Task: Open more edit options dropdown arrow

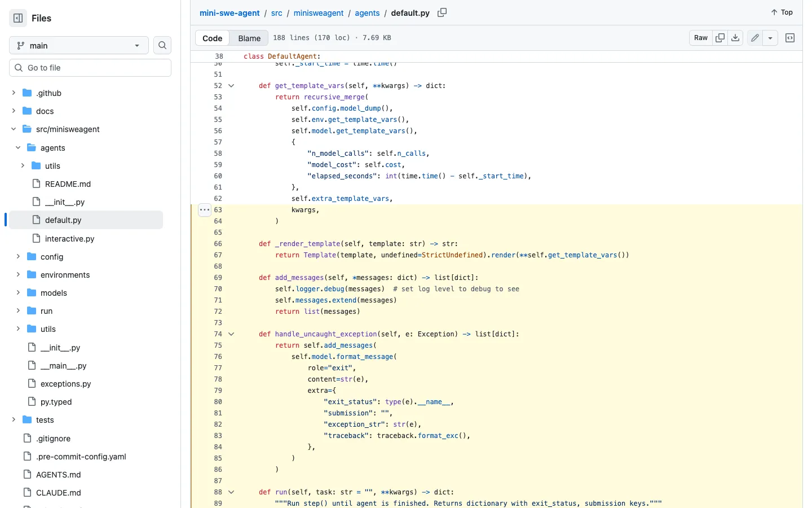Action: point(770,38)
